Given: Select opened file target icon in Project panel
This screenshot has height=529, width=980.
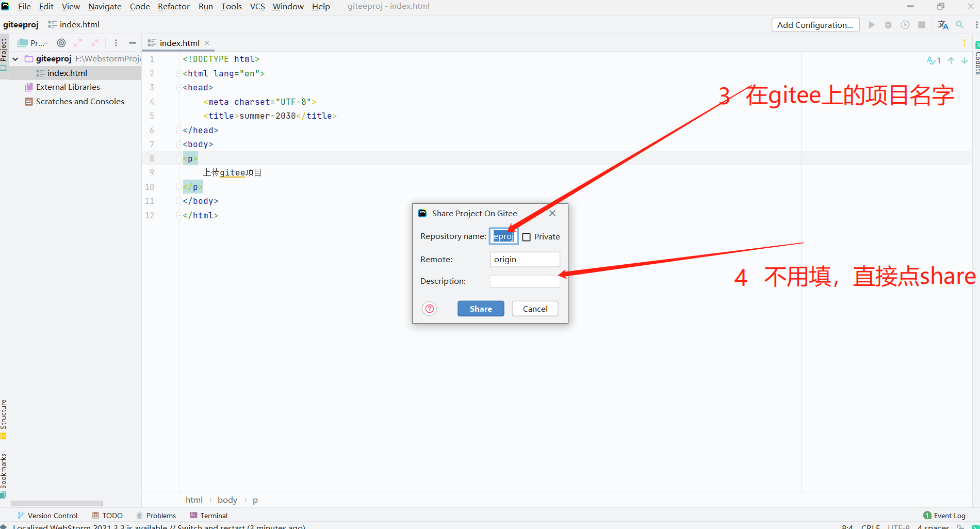Looking at the screenshot, I should (61, 43).
